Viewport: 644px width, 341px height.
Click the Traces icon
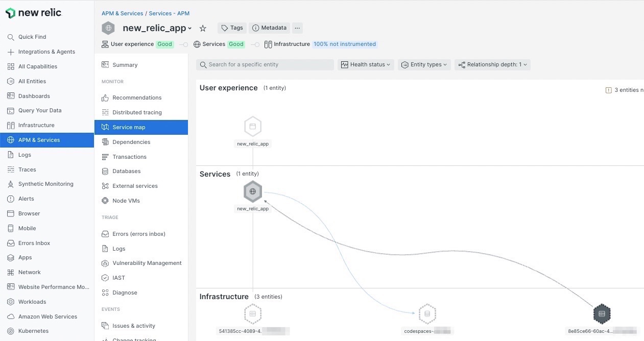coord(11,169)
